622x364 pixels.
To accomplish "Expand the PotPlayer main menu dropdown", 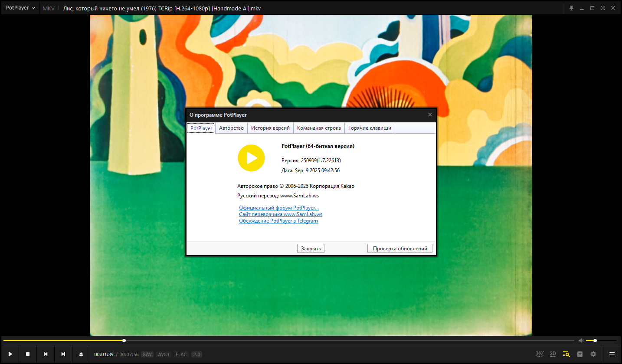I will point(20,8).
